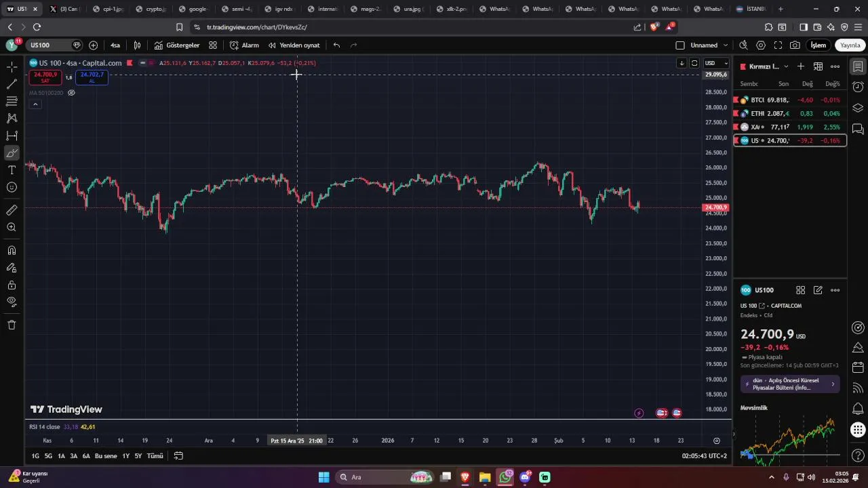Select the brush drawing tool
The image size is (868, 488).
point(12,153)
